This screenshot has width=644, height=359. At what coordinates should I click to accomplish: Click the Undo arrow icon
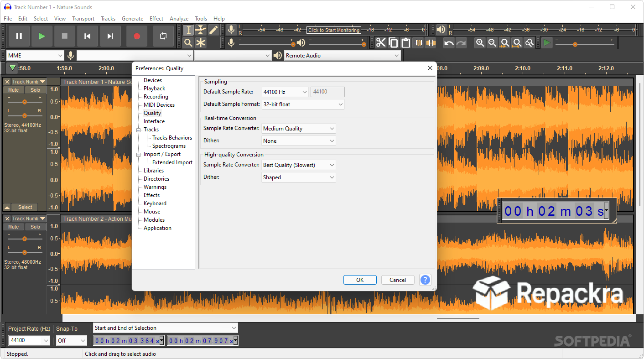(449, 43)
